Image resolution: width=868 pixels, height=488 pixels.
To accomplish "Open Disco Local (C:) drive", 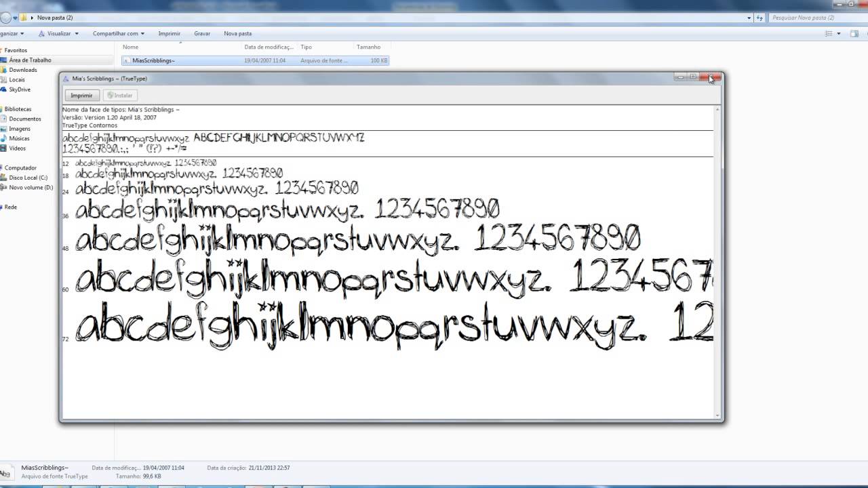I will pos(28,178).
